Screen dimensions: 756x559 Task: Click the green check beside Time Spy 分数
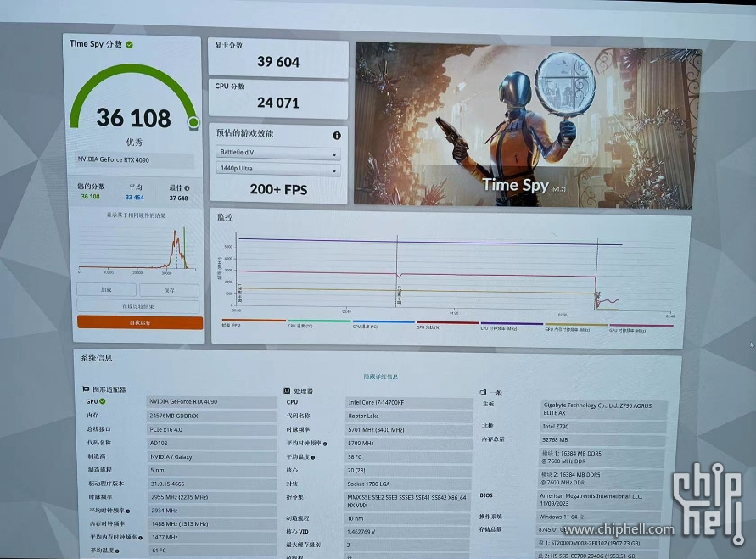(129, 45)
